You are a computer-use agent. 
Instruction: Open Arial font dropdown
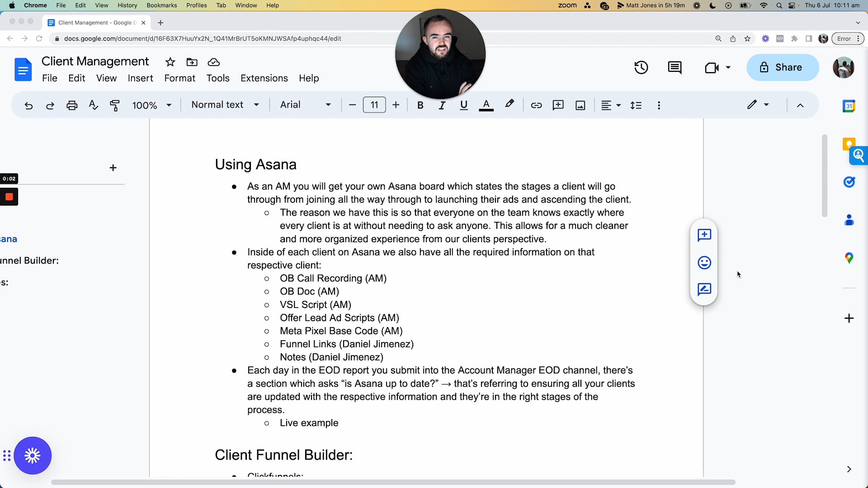click(306, 105)
